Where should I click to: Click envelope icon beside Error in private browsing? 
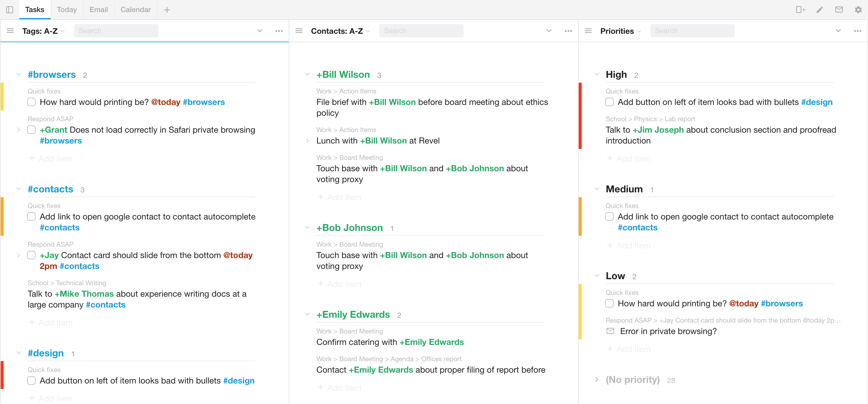coord(610,331)
